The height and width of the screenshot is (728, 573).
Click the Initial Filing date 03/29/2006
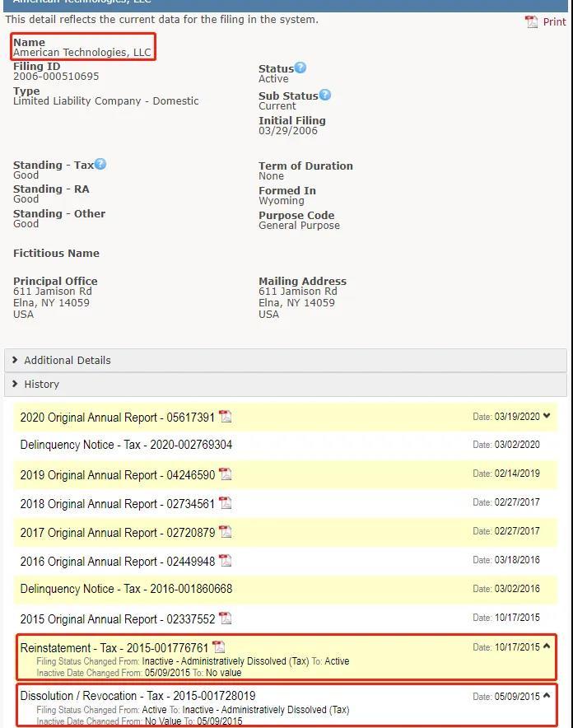[x=288, y=130]
